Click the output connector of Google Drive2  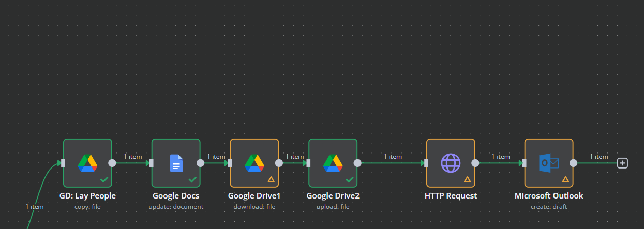pyautogui.click(x=357, y=163)
